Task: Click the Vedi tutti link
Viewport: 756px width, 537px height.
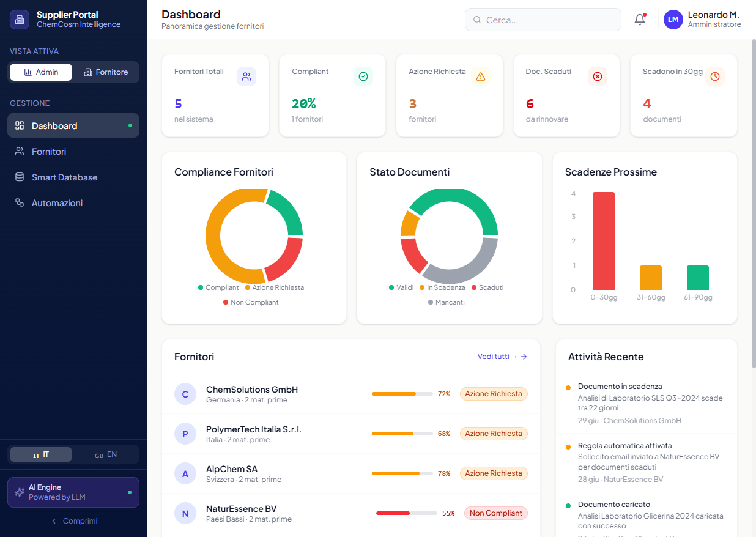Action: click(x=502, y=357)
